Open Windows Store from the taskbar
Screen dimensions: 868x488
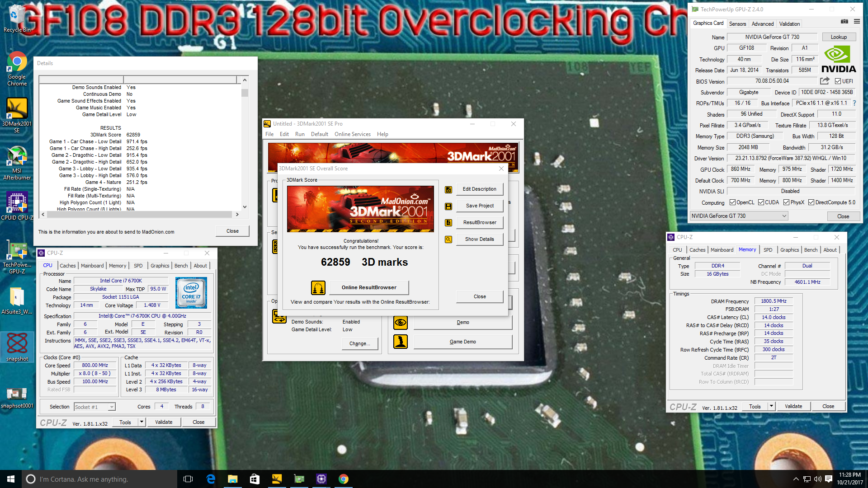click(255, 479)
